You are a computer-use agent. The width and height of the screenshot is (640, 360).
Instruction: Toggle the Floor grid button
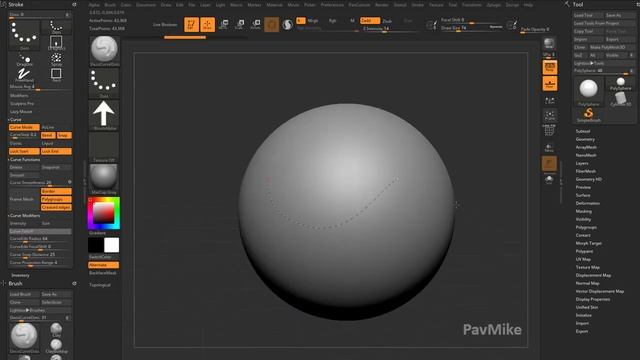(550, 84)
